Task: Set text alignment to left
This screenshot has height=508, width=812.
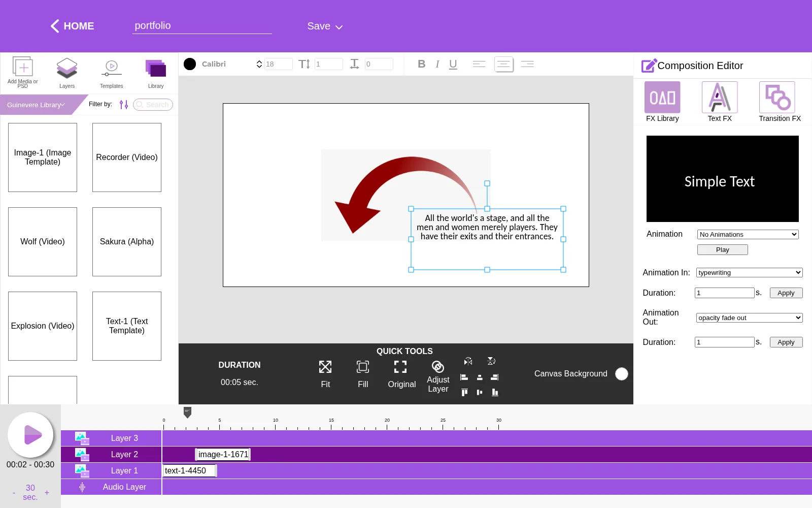Action: [x=479, y=64]
